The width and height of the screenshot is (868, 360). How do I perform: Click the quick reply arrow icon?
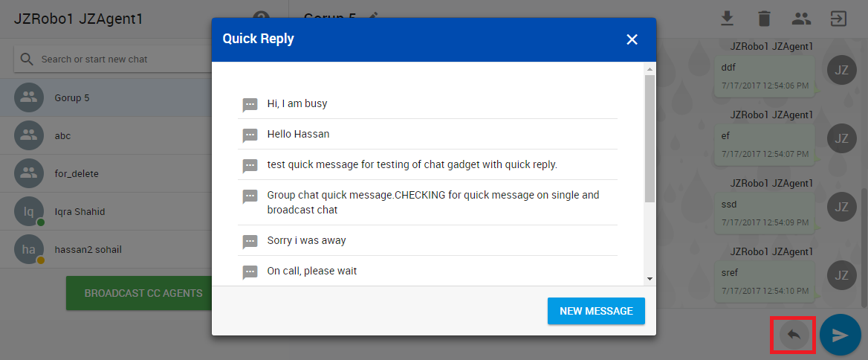(793, 335)
